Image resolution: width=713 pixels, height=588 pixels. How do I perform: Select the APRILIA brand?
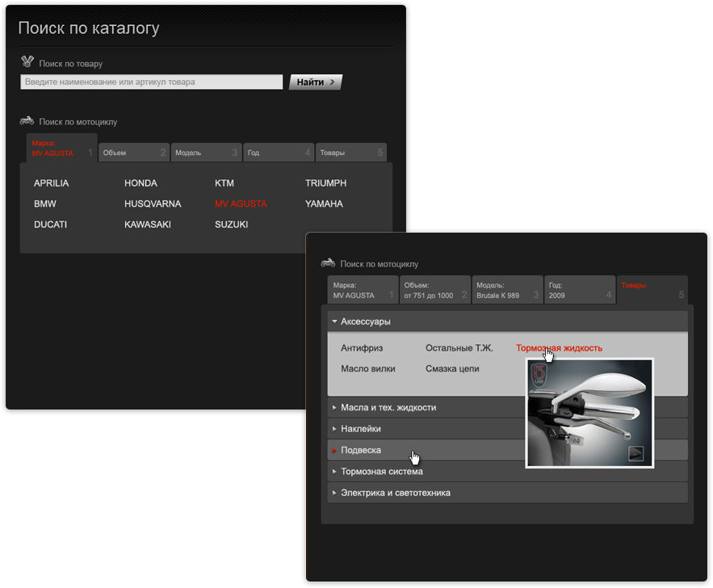coord(52,183)
